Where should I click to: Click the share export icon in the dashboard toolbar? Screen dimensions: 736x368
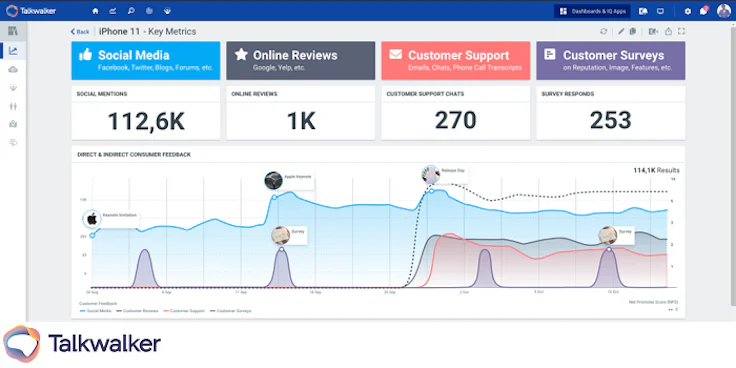pyautogui.click(x=668, y=31)
